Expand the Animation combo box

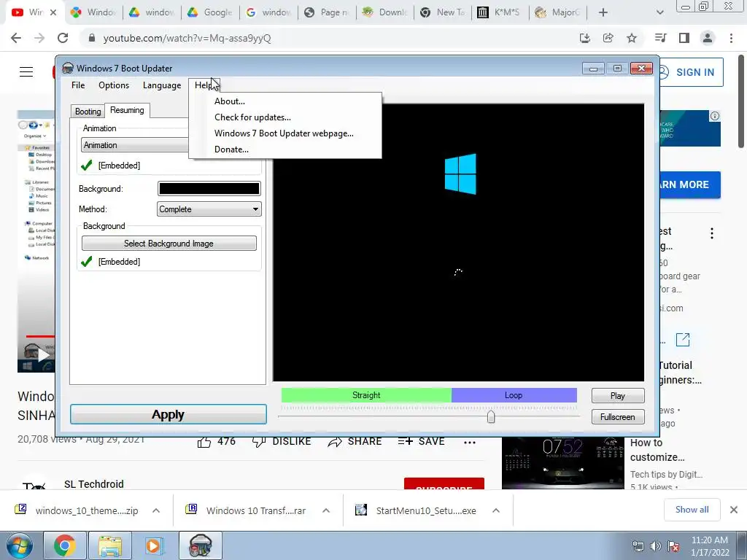(x=135, y=145)
